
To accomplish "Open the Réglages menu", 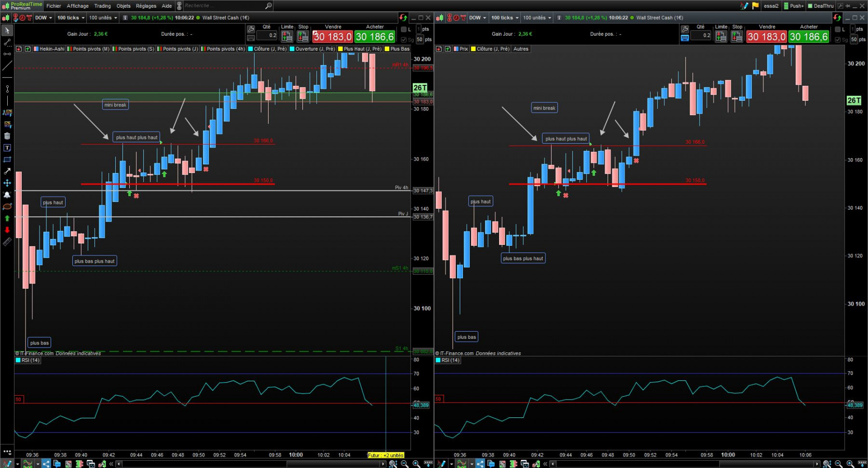I will 146,6.
